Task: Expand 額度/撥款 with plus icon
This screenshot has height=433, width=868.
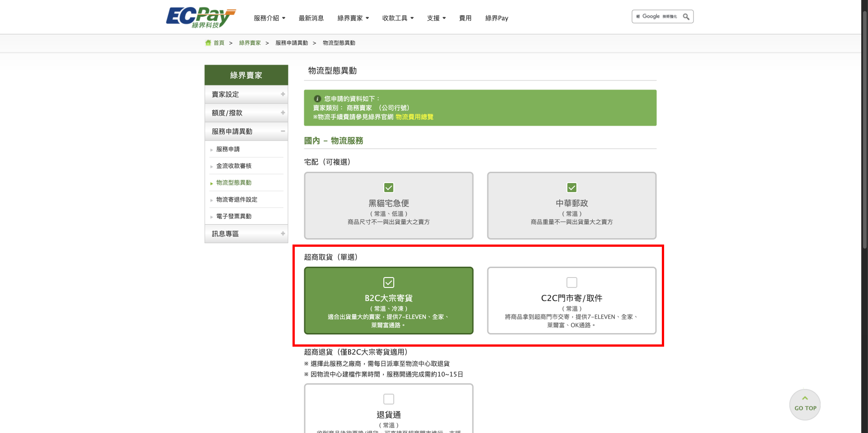Action: click(x=283, y=113)
